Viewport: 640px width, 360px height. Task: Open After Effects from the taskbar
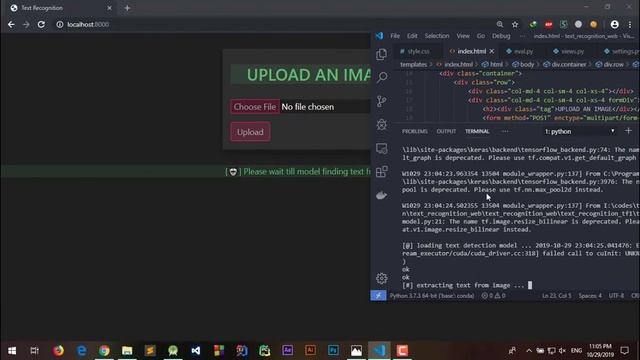click(287, 350)
